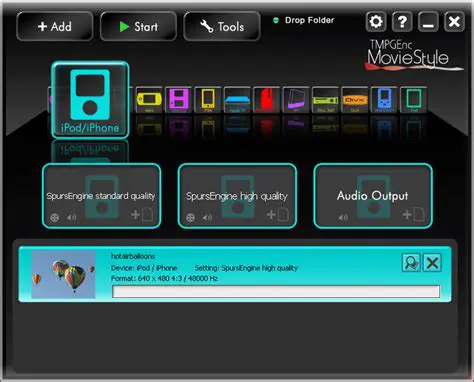Click the 'Setting: SpursEngine high quality' text
This screenshot has height=382, width=474.
pyautogui.click(x=246, y=268)
